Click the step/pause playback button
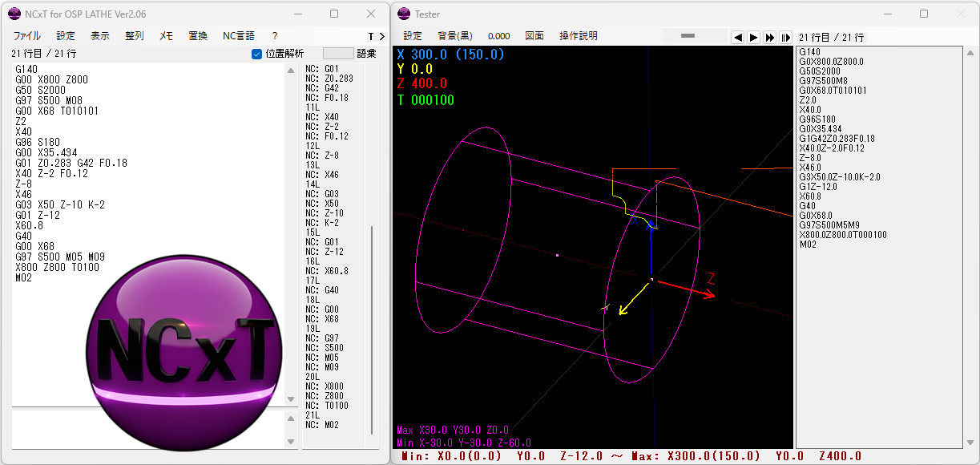980x465 pixels. (x=785, y=37)
